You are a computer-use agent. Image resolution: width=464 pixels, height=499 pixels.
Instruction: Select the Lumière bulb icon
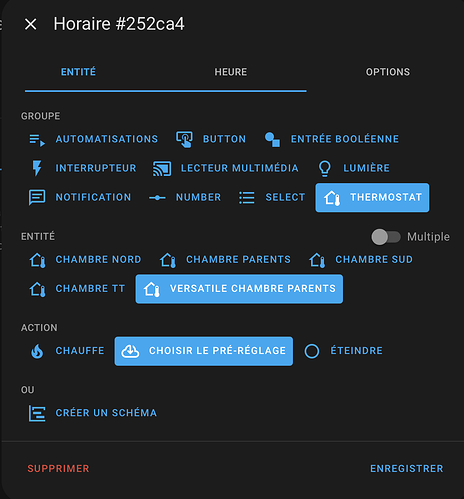[x=325, y=168]
